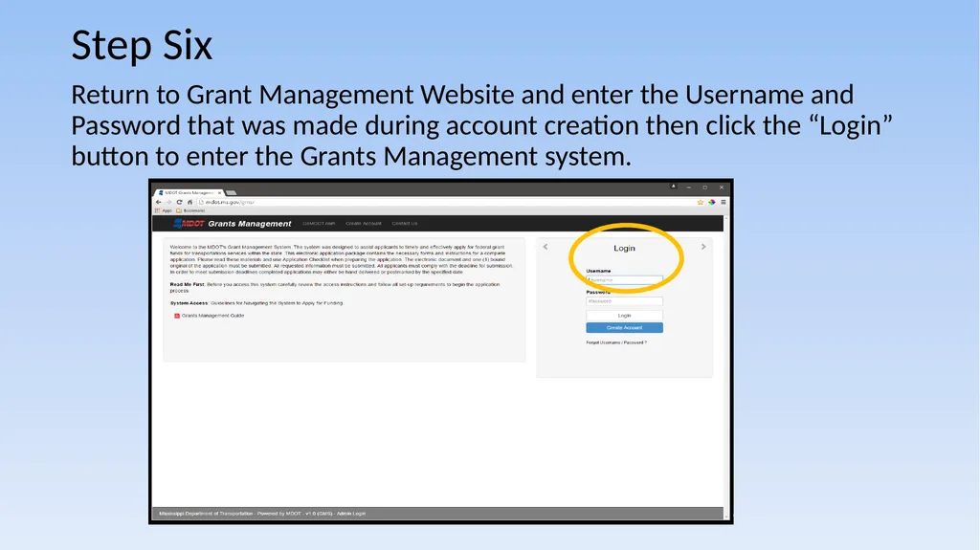
Task: Click the Grants Management header title
Action: point(250,223)
